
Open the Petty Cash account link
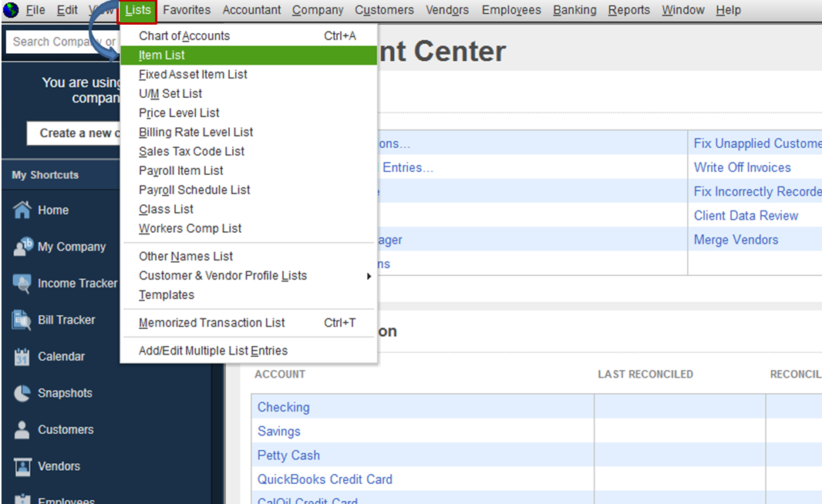(x=288, y=455)
